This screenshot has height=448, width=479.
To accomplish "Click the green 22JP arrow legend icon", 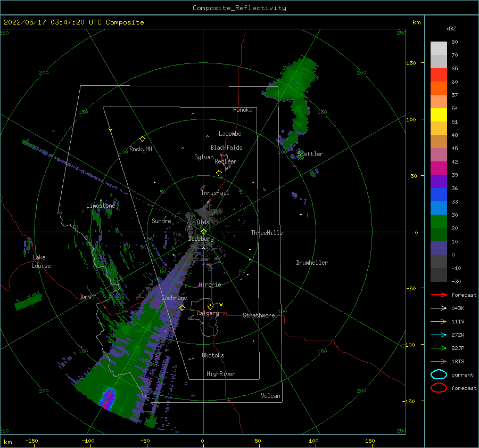I will 439,348.
